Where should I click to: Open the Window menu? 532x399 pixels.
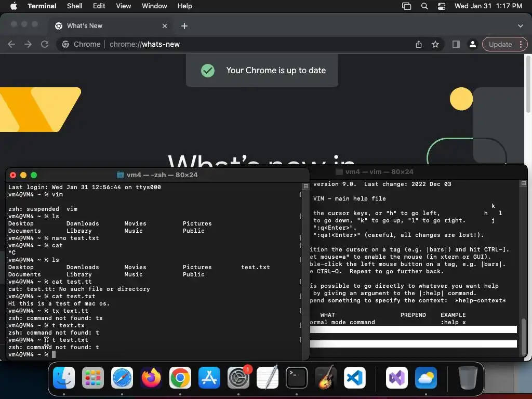[x=154, y=6]
